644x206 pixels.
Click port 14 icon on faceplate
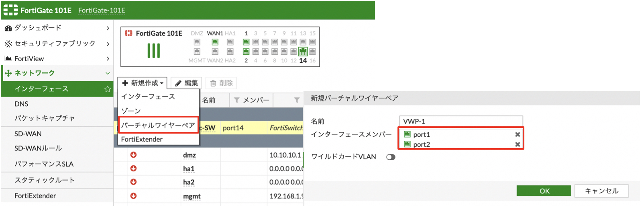click(303, 51)
